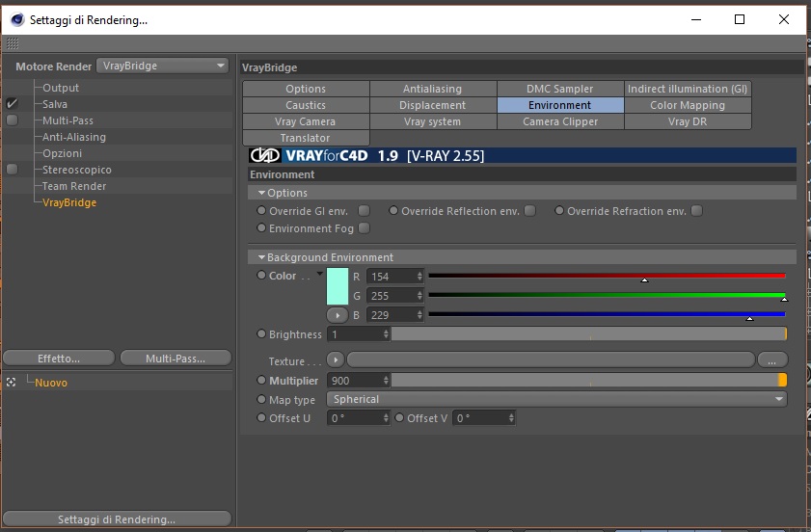This screenshot has width=811, height=532.
Task: Click the empty Texture path field
Action: [551, 359]
